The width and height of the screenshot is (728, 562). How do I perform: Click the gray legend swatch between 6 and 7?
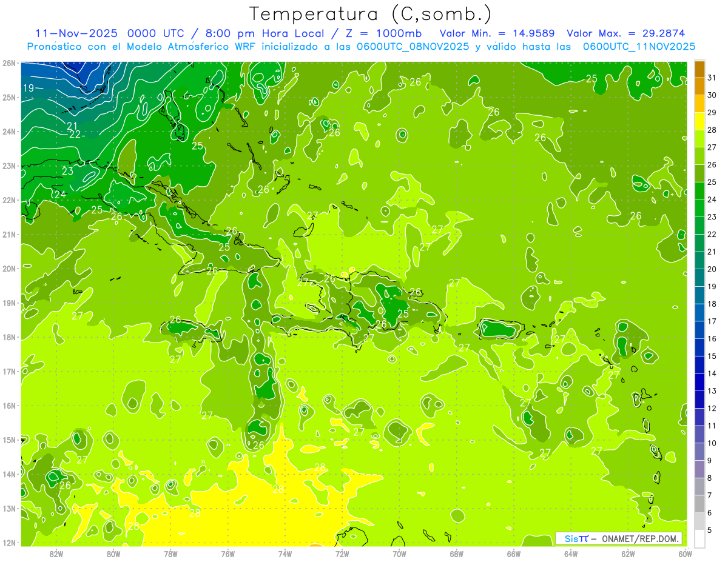[x=699, y=504]
